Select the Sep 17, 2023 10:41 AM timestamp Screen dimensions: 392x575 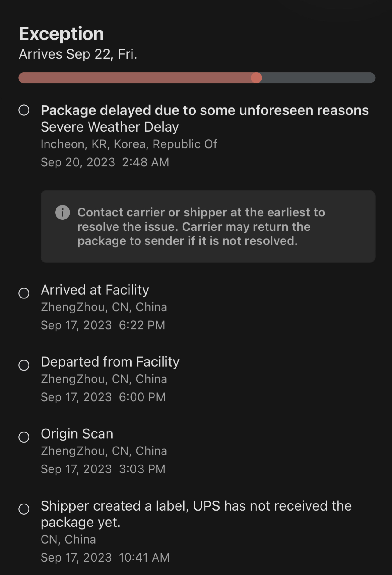coord(105,558)
